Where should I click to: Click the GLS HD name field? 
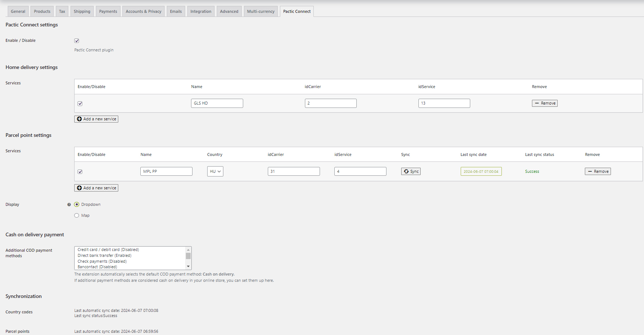coord(217,103)
